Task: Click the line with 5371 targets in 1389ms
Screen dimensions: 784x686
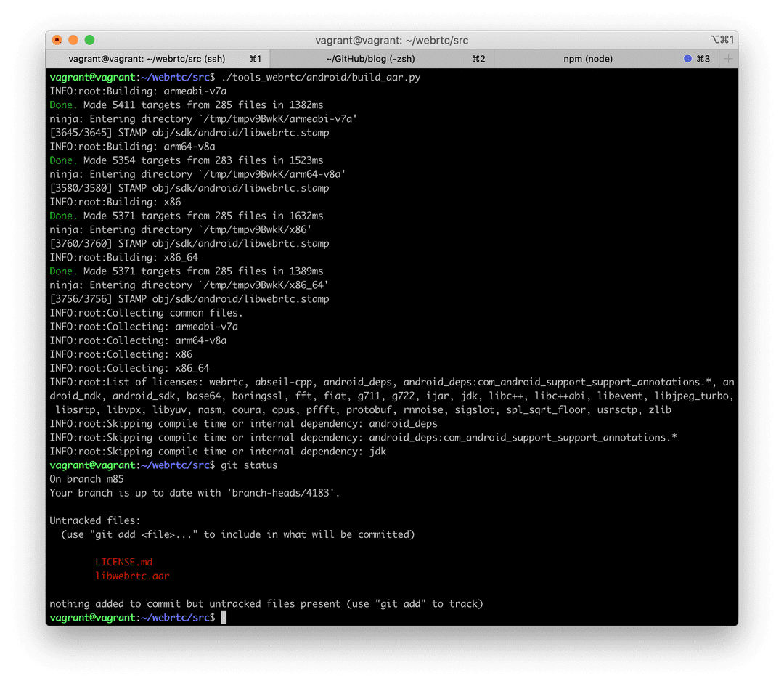Action: [187, 271]
